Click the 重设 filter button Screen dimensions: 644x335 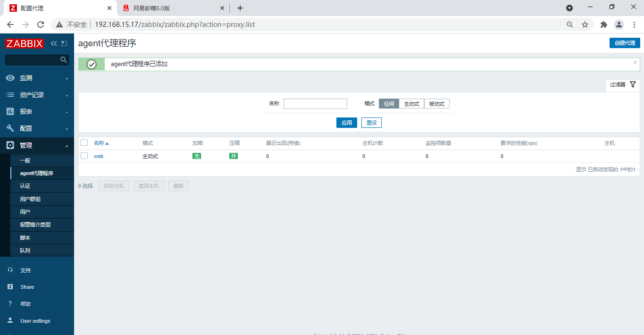[x=371, y=123]
